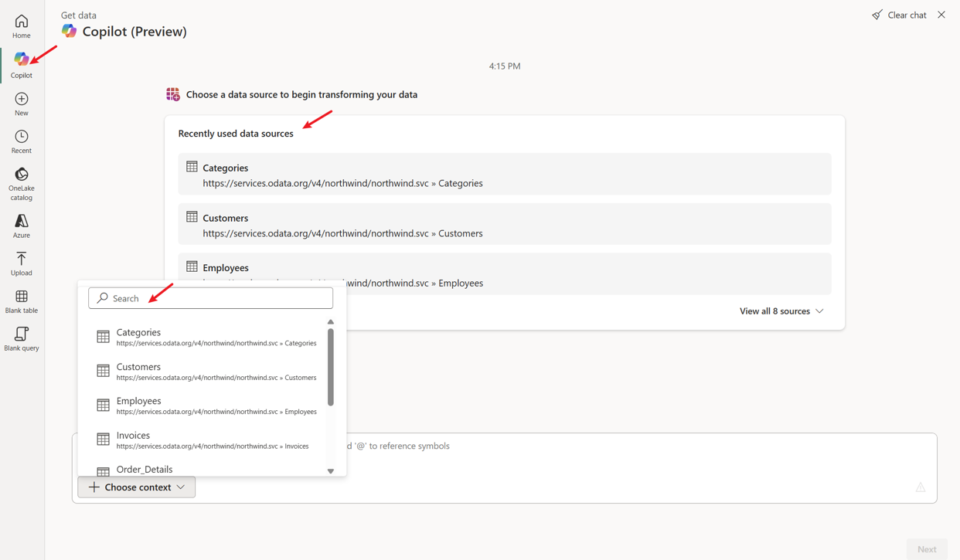Open the OneLake catalog icon

[21, 176]
